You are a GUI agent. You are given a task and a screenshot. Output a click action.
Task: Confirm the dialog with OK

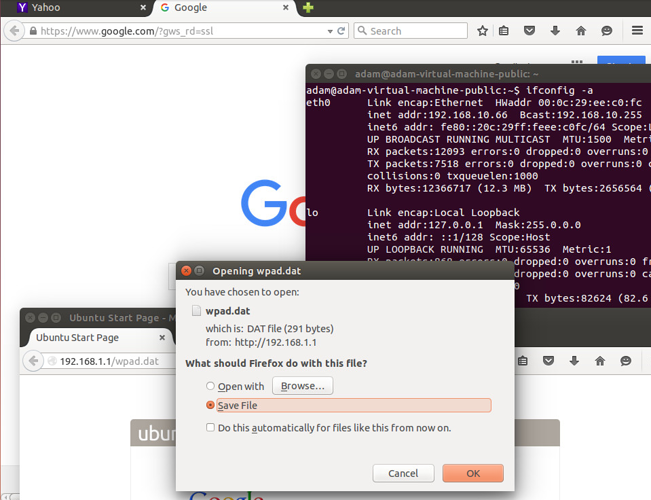pos(473,473)
